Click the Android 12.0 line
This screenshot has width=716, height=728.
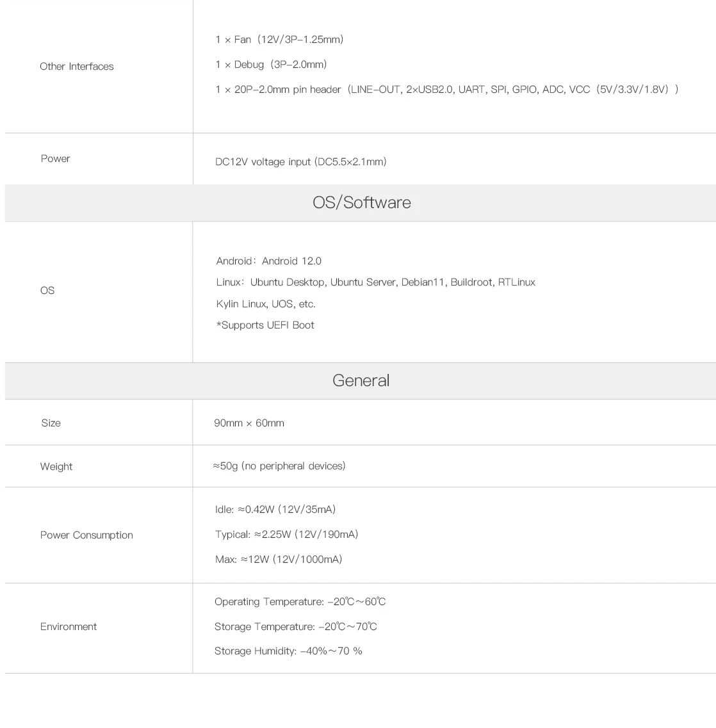tap(268, 261)
